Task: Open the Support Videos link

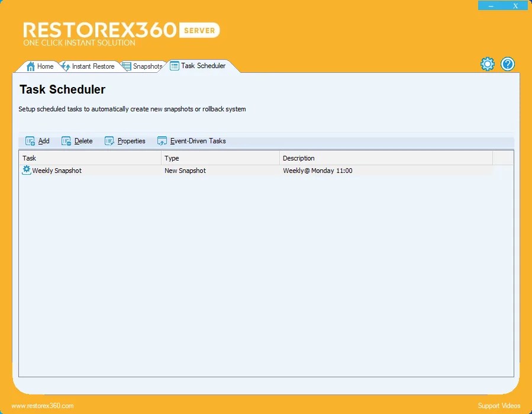Action: point(499,406)
